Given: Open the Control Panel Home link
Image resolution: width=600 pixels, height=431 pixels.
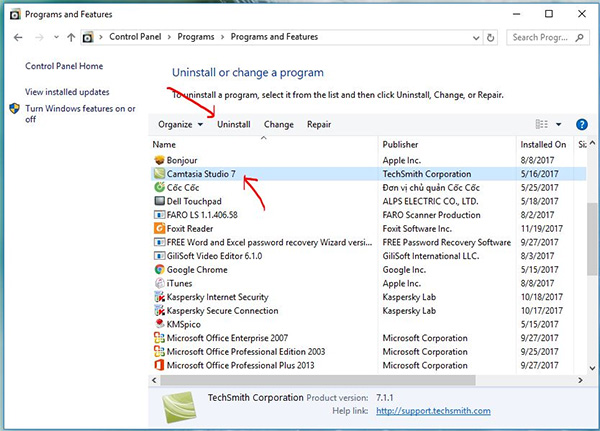Looking at the screenshot, I should tap(64, 67).
